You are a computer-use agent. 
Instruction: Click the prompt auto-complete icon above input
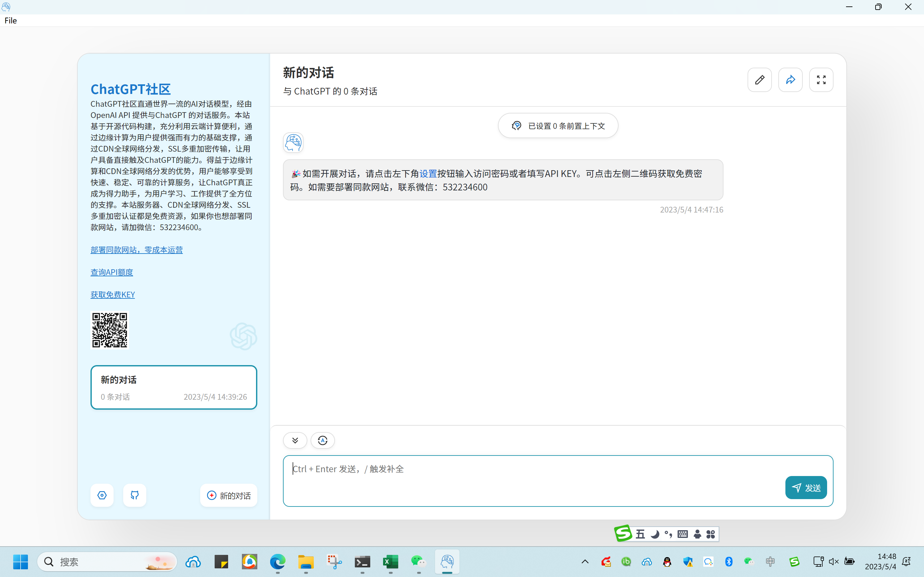pyautogui.click(x=323, y=440)
